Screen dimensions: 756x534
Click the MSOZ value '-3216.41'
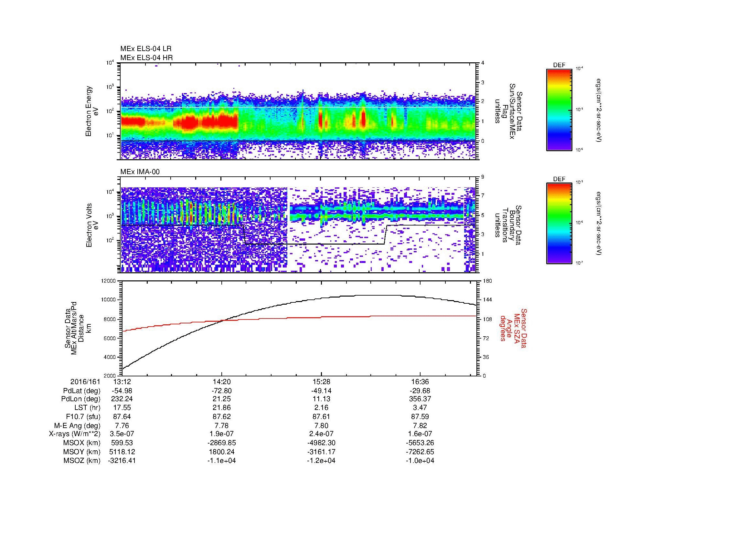click(122, 461)
